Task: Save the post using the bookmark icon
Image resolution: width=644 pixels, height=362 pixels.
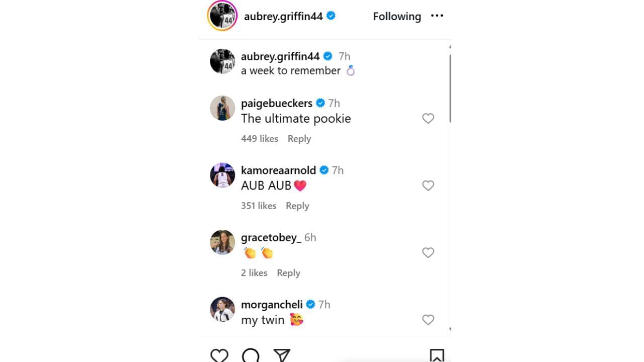Action: [437, 355]
